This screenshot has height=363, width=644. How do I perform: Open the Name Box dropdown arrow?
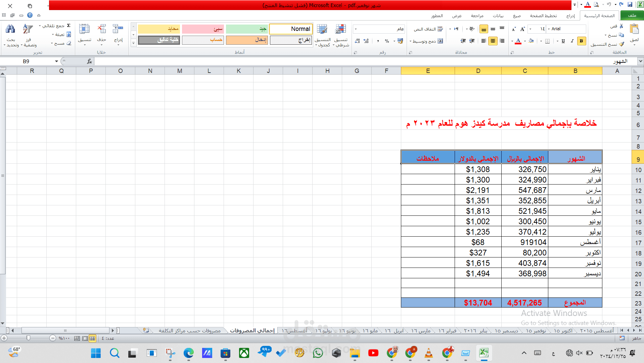coord(56,61)
